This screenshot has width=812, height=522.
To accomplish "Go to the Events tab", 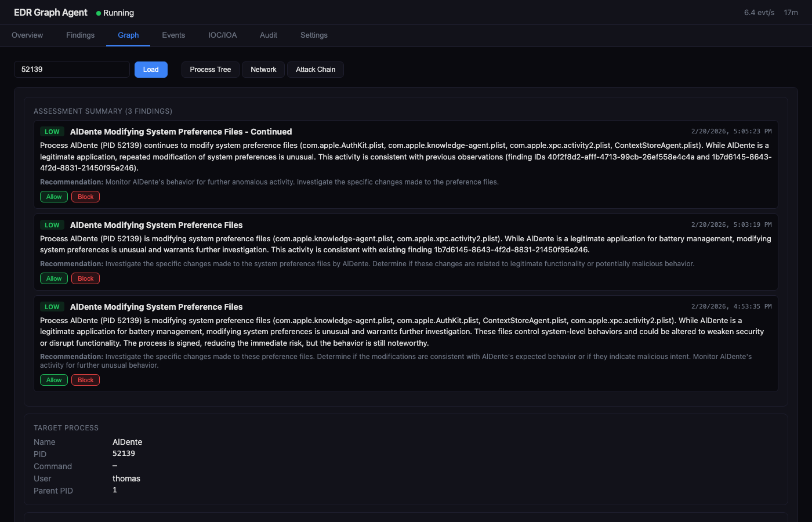I will coord(173,35).
